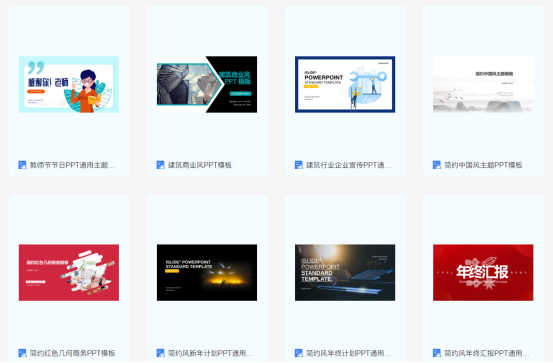Open the 简约中国风主题PPT模板 thumbnail
Viewport: 553px width, 363px height.
483,84
